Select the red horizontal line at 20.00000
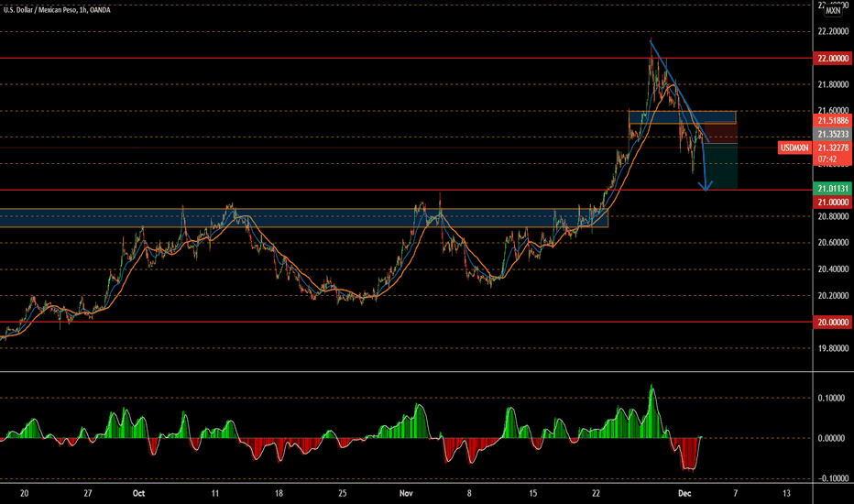The width and height of the screenshot is (854, 504). pos(406,322)
